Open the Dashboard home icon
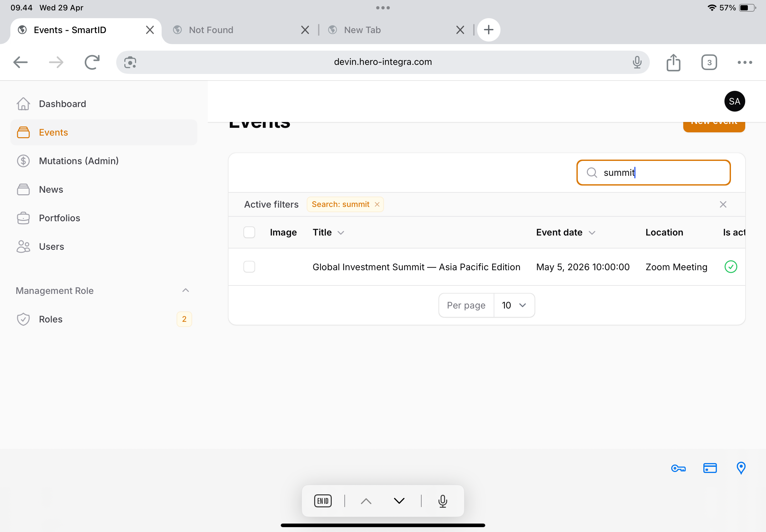Screen dimensions: 766x532 point(23,104)
